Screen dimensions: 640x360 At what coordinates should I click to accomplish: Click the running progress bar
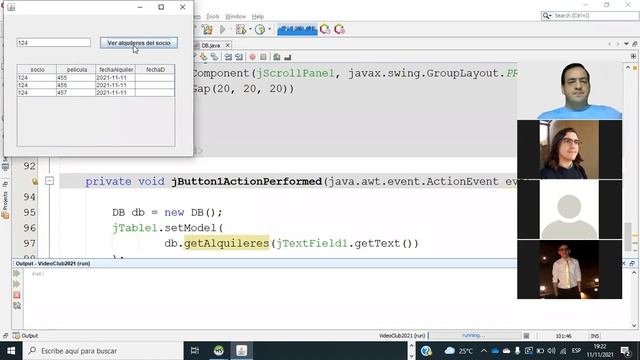(474, 336)
